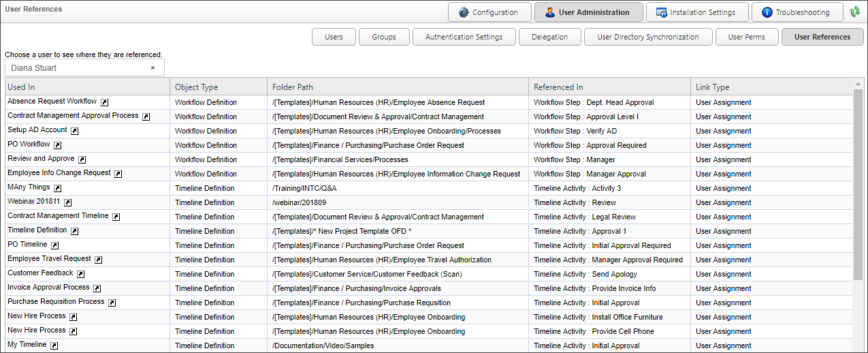
Task: Click the green refresh icon at top right
Action: click(855, 12)
